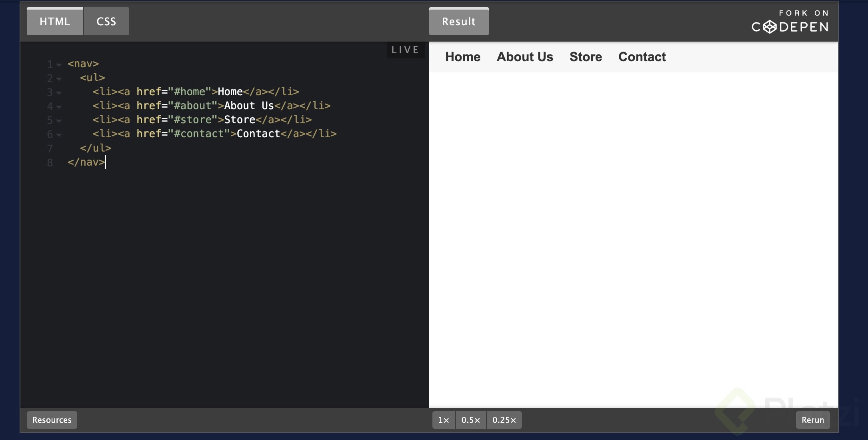Switch to the HTML tab

tap(54, 21)
